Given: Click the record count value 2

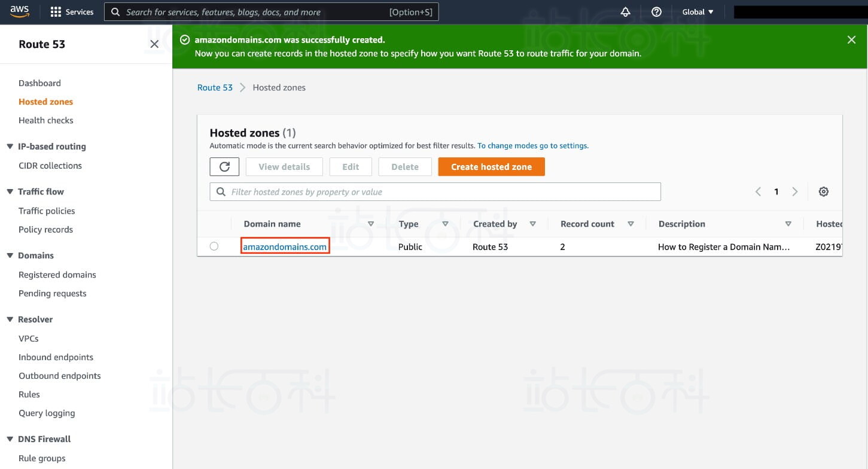Looking at the screenshot, I should point(562,247).
